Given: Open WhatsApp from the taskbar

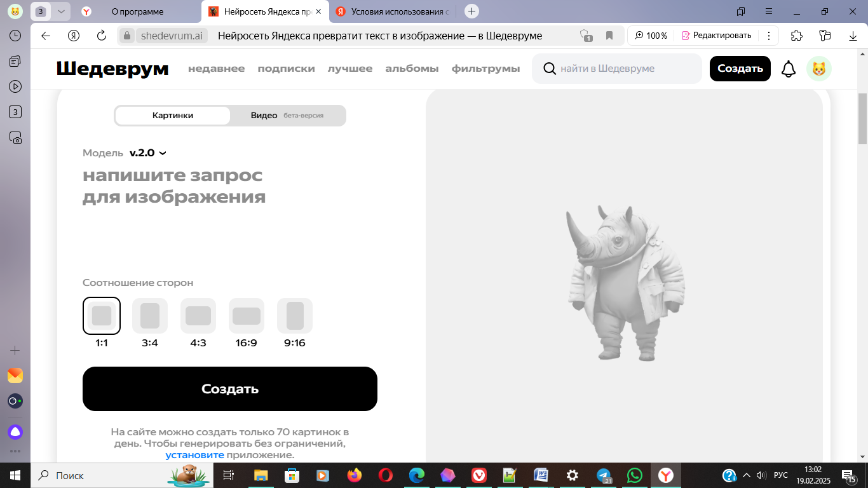Looking at the screenshot, I should coord(634,475).
